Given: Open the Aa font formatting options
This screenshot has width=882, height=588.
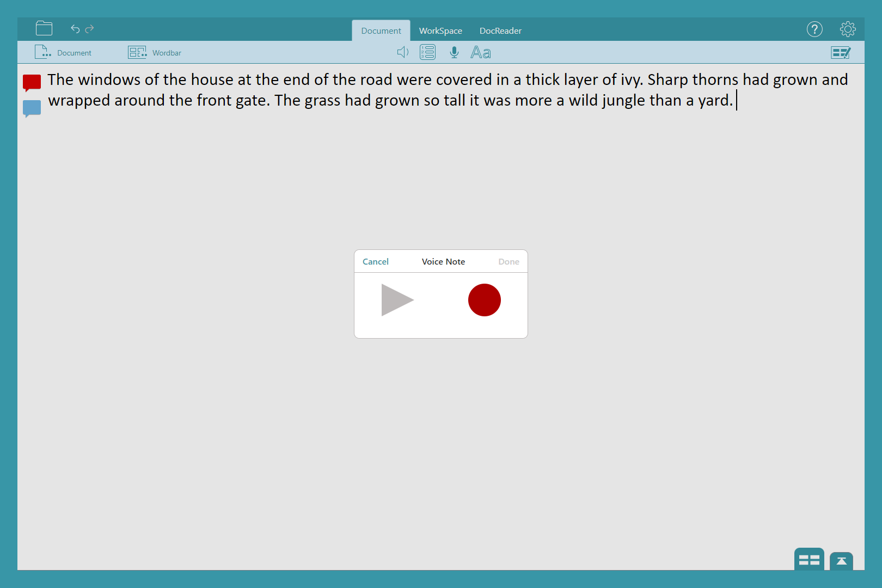Looking at the screenshot, I should 481,53.
